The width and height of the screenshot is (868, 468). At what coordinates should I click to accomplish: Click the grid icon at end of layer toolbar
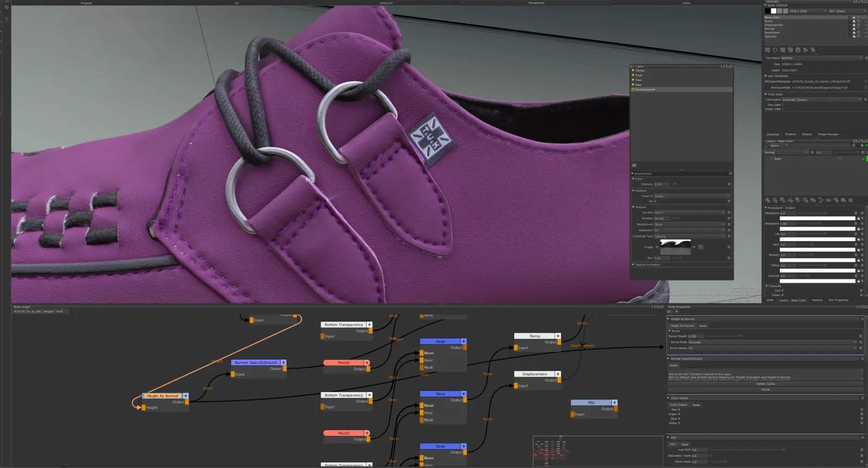click(x=851, y=200)
